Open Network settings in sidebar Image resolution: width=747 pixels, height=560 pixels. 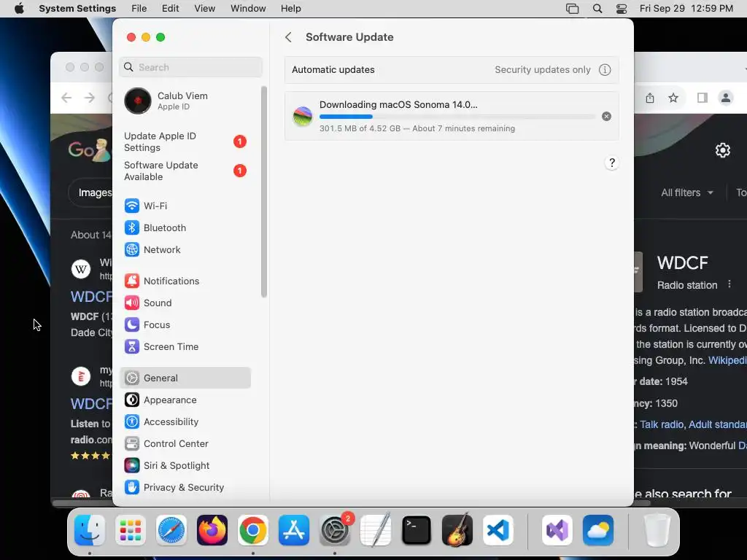185,249
